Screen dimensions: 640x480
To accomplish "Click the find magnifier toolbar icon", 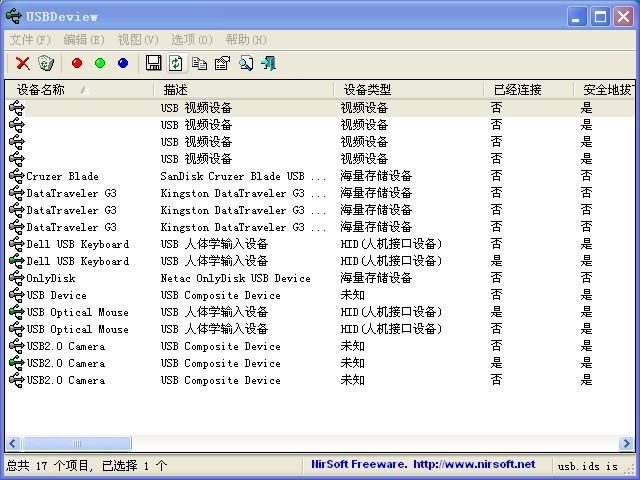I will 245,63.
